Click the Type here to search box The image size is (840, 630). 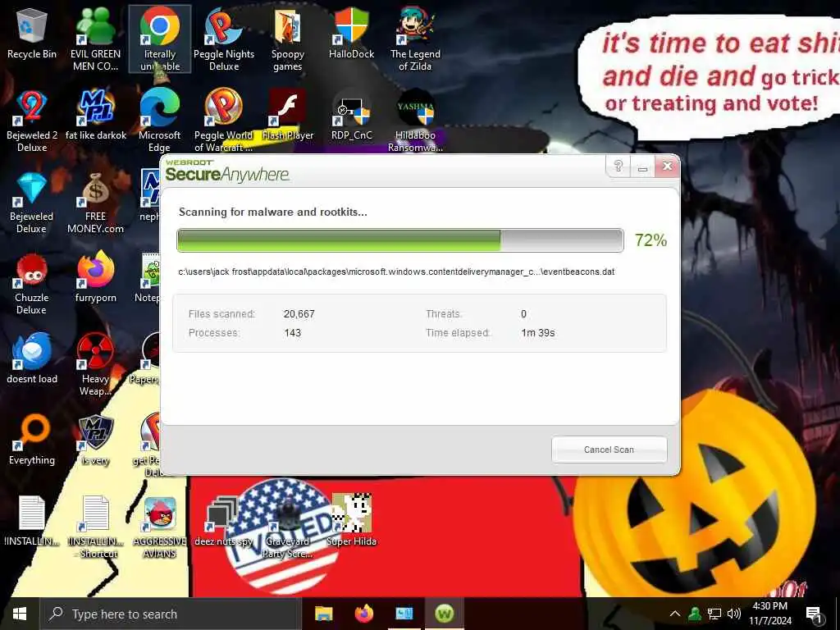coord(171,614)
